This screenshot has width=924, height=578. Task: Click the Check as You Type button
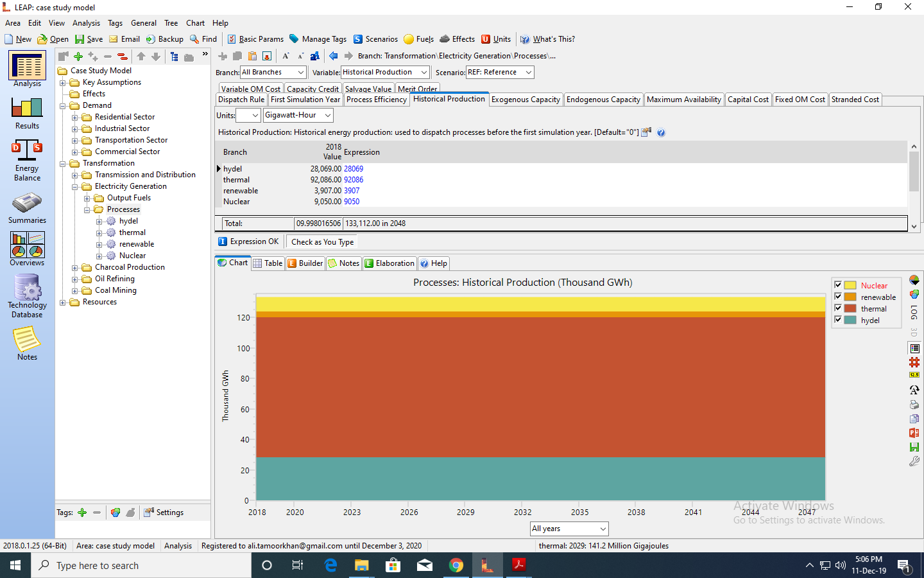[x=322, y=242]
